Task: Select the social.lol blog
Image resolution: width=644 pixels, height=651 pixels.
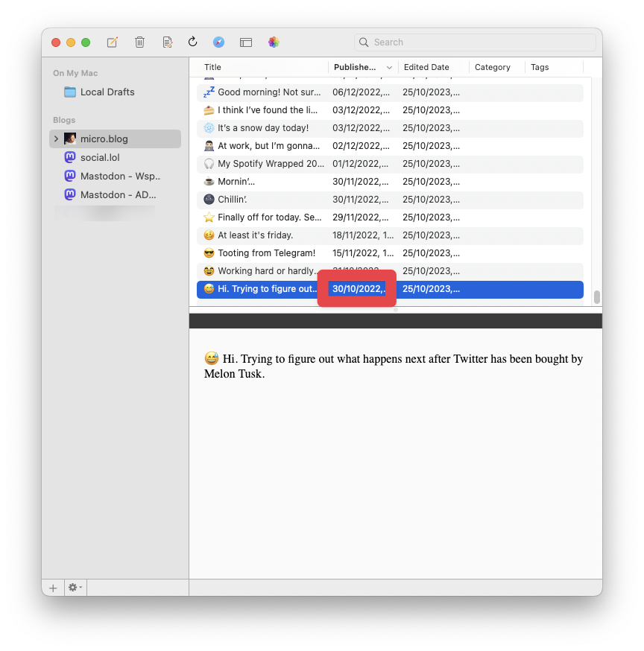Action: click(x=100, y=158)
